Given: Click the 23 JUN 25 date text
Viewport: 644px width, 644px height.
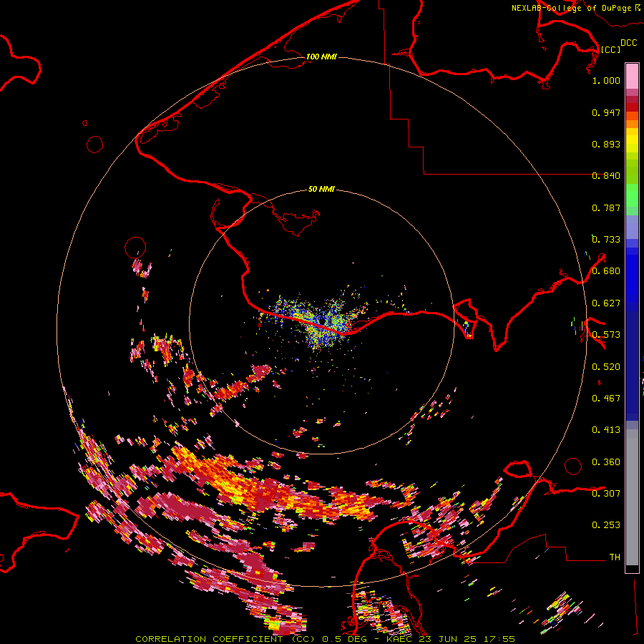Looking at the screenshot, I should (448, 639).
